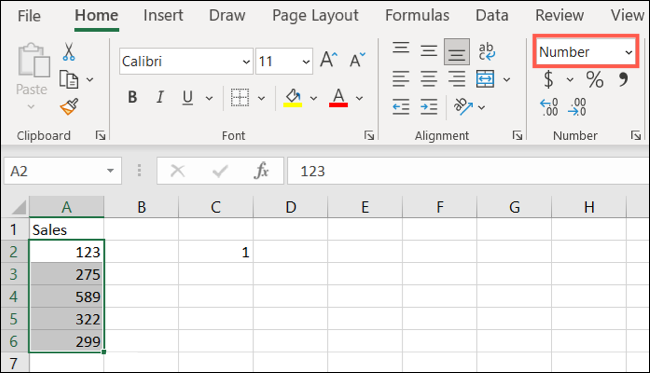Toggle Italic formatting
The height and width of the screenshot is (373, 650).
pyautogui.click(x=160, y=97)
